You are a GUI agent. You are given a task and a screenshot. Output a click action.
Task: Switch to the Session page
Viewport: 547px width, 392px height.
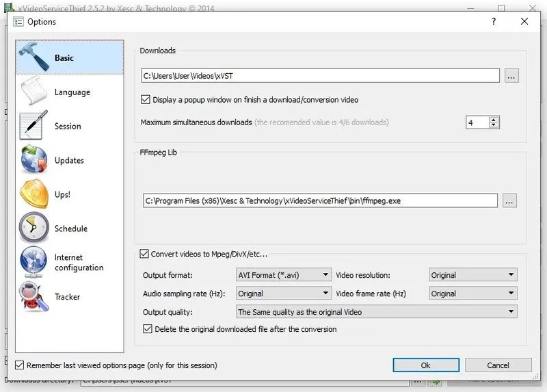(x=70, y=126)
